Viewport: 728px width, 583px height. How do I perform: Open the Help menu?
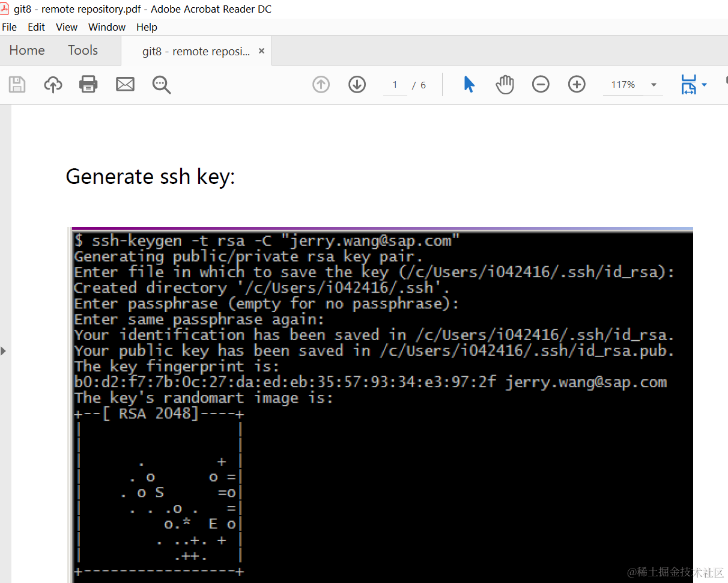tap(147, 27)
